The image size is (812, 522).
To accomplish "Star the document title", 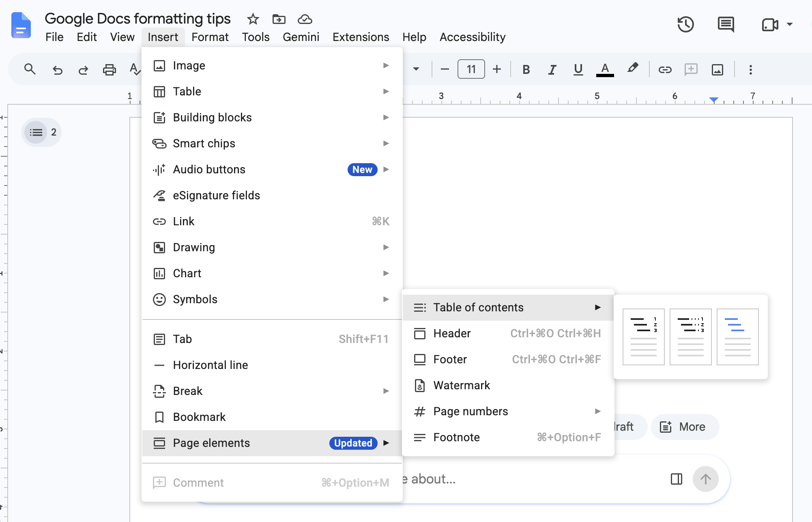I will click(253, 19).
